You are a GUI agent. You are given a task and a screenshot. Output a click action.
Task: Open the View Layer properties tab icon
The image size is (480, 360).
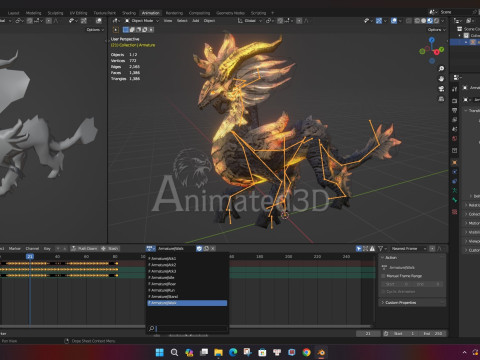[x=455, y=119]
